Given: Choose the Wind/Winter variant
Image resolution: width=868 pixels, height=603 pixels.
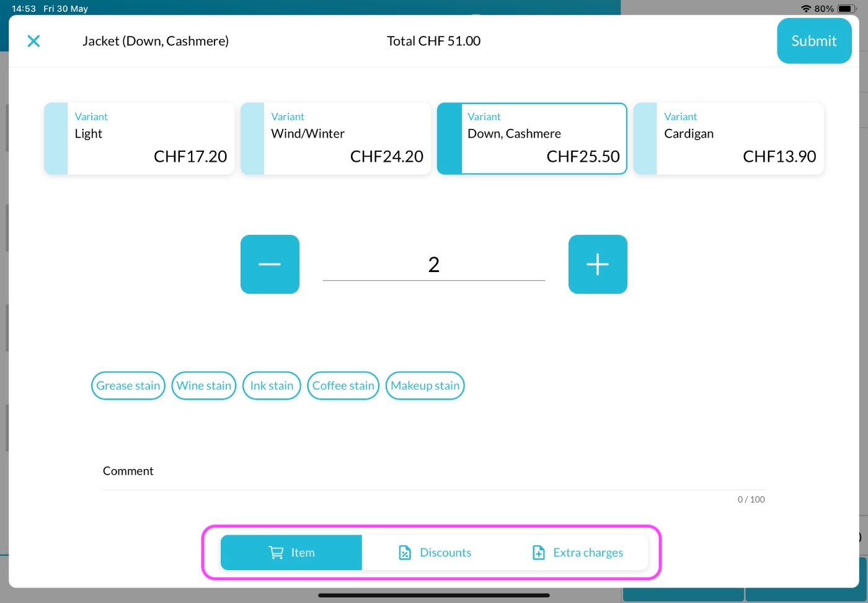Looking at the screenshot, I should (335, 139).
